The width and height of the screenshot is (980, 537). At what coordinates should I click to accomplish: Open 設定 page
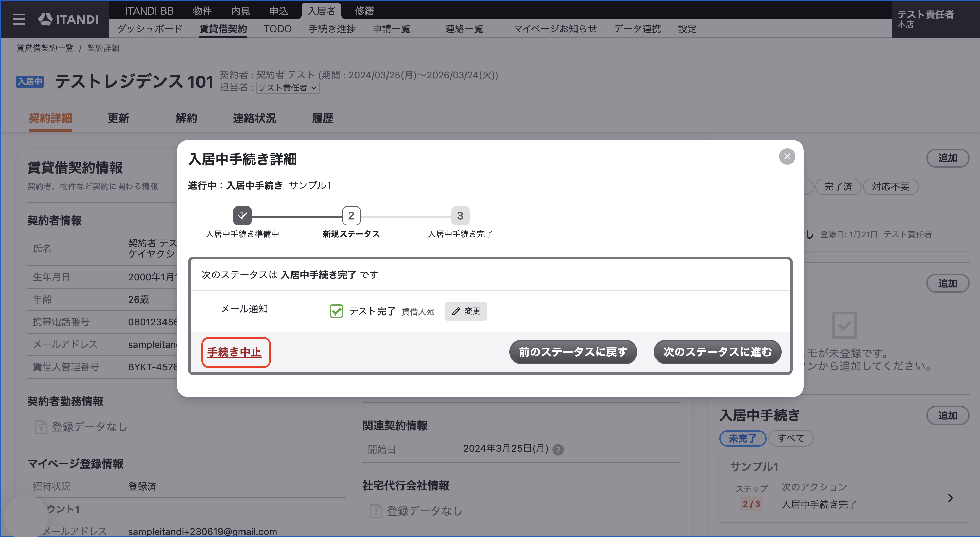tap(687, 29)
